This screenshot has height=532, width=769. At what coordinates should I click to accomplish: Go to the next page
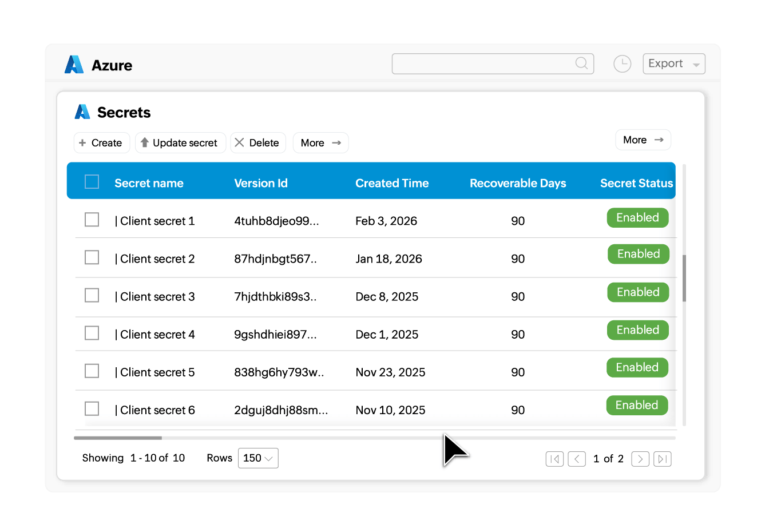[x=640, y=459]
